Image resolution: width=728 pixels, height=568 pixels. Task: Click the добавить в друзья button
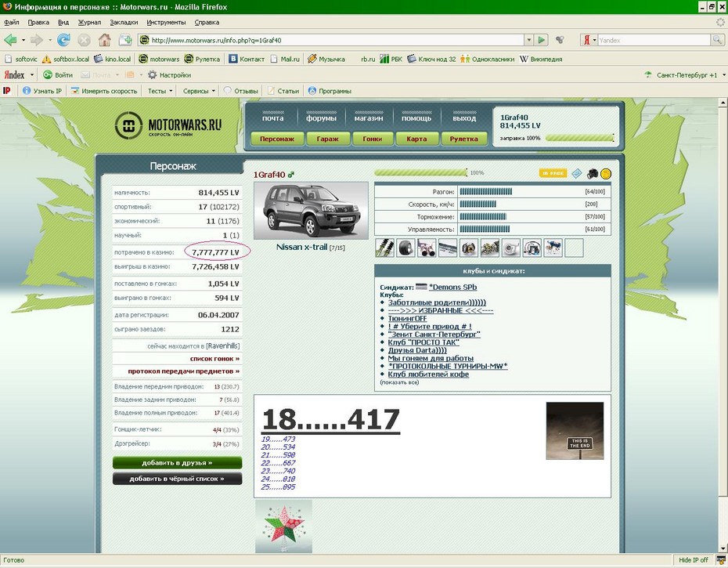(x=177, y=463)
